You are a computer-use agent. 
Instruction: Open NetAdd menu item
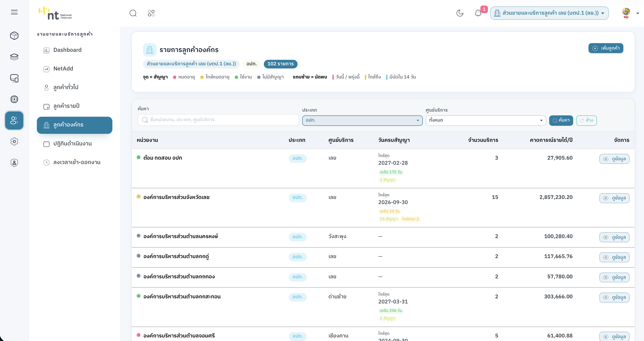(x=74, y=68)
